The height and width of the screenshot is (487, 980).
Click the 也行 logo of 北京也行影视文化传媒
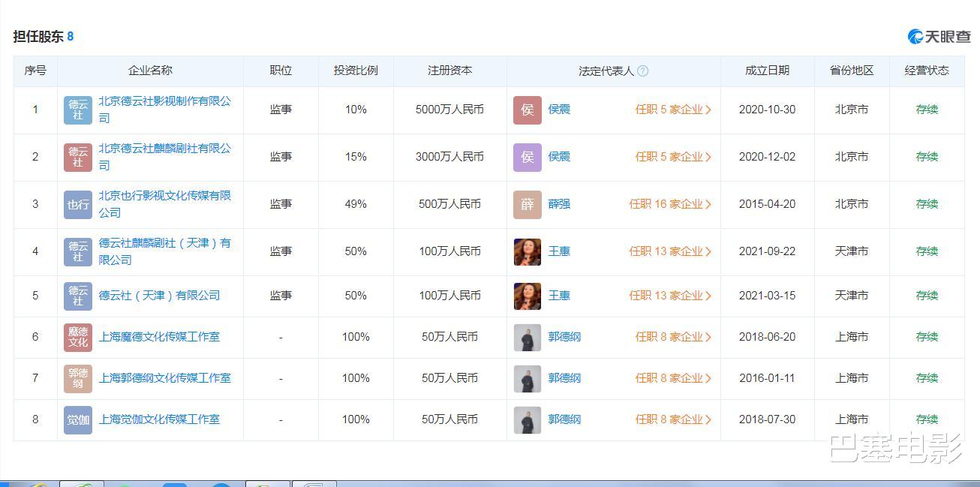point(78,204)
